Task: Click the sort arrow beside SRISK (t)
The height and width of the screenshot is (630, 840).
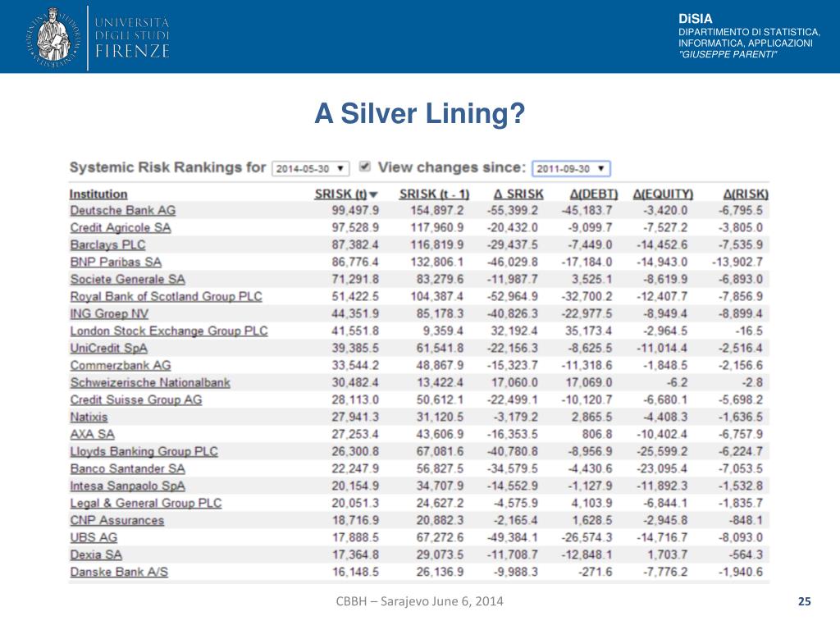Action: (373, 194)
